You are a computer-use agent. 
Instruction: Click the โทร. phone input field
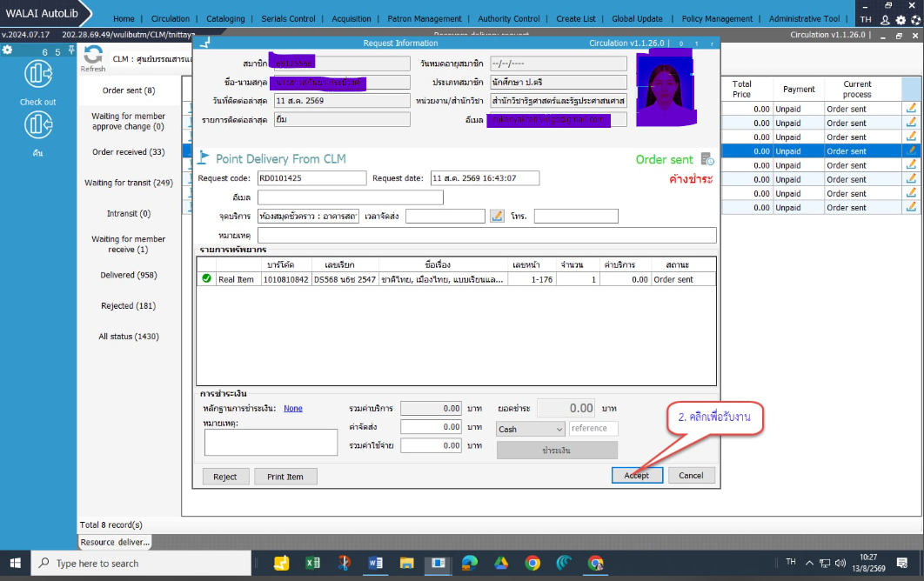[576, 217]
